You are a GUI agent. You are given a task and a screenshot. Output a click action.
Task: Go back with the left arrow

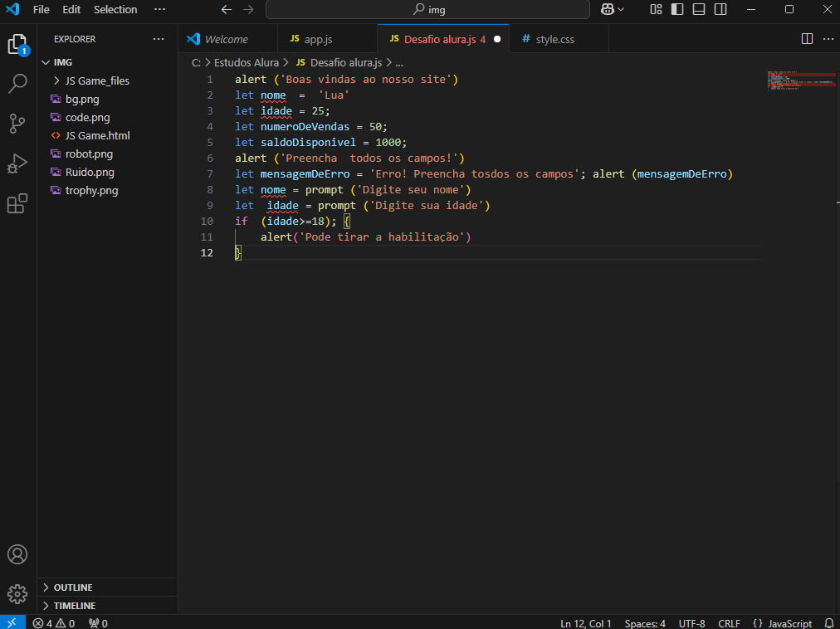coord(227,10)
